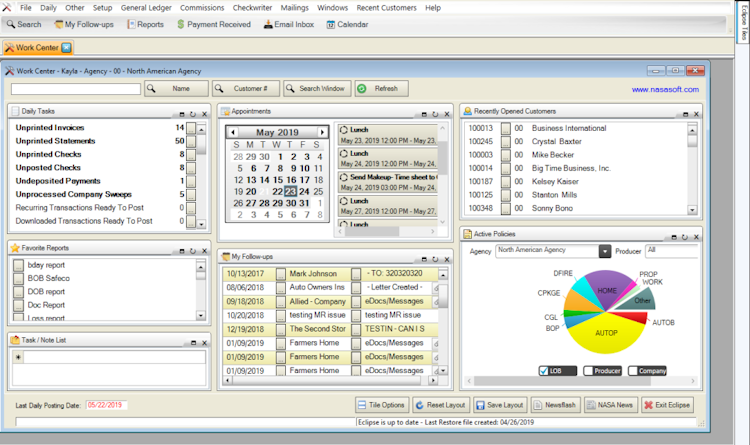Viewport: 750px width, 445px height.
Task: Open the File menu
Action: click(26, 8)
